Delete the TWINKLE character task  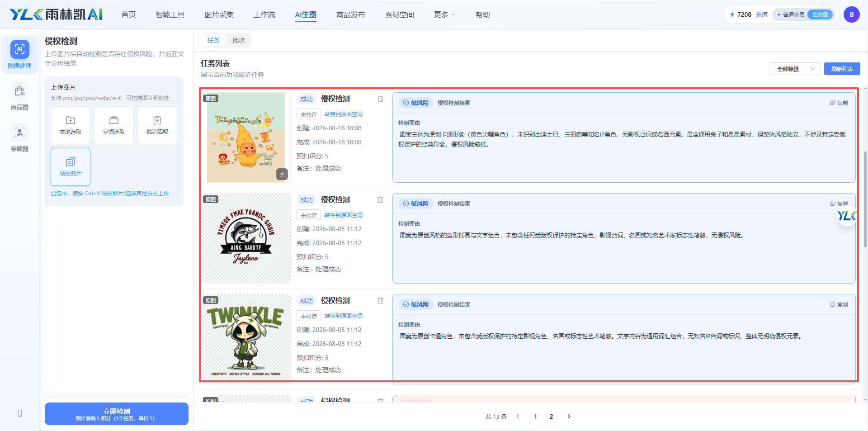[381, 301]
